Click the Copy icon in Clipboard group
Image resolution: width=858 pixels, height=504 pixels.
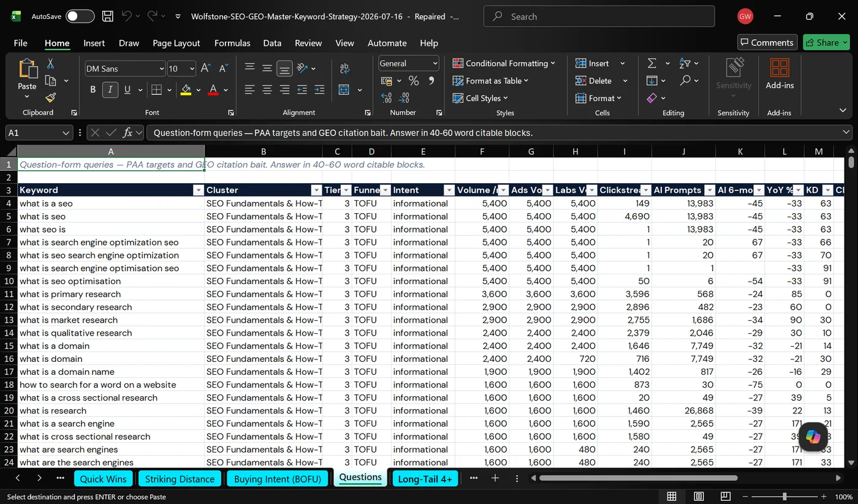pos(51,80)
